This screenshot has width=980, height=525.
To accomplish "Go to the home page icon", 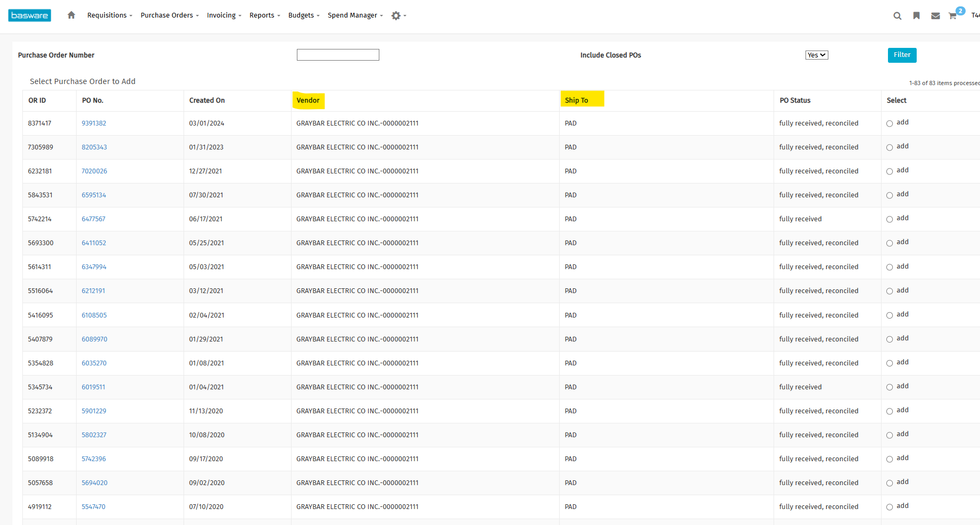I will tap(71, 15).
